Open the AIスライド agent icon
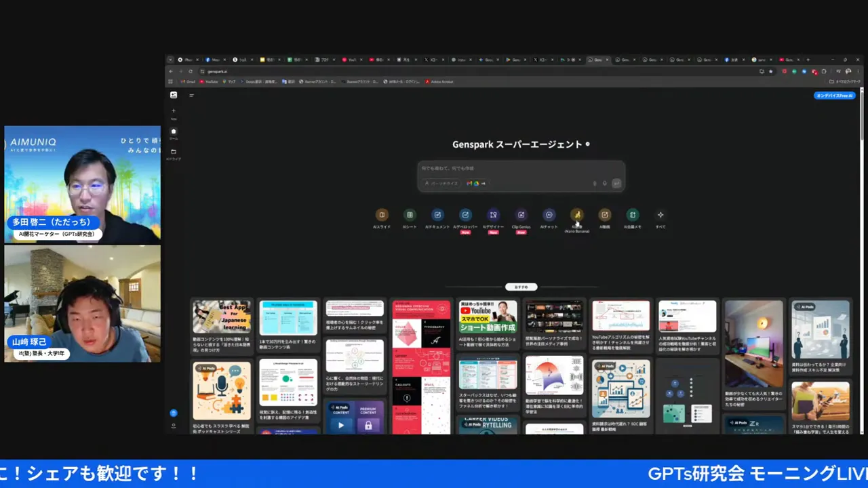The width and height of the screenshot is (868, 488). [382, 215]
